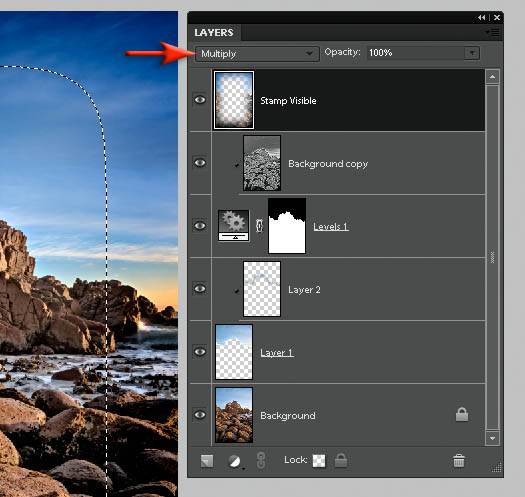Open the adjustment layer creation icon

point(235,461)
